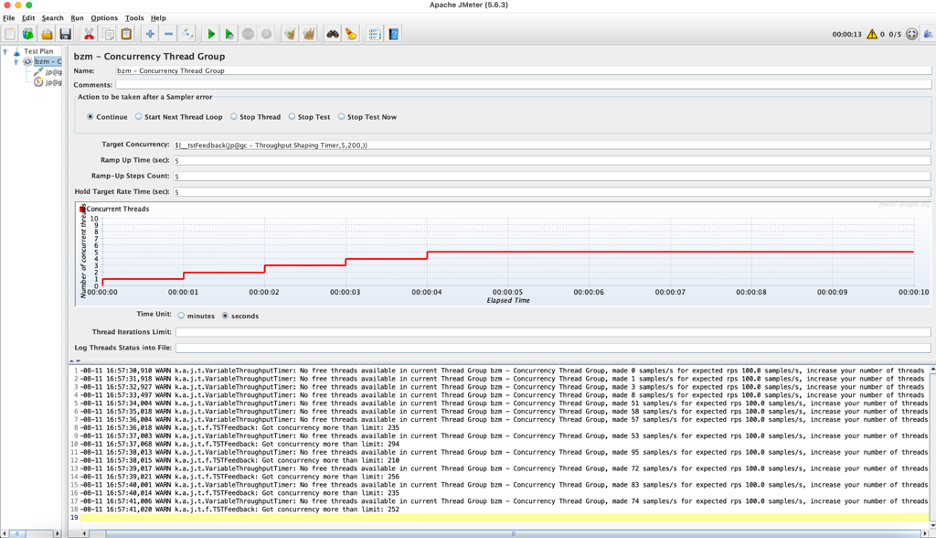Click the Clear broom icon

290,34
